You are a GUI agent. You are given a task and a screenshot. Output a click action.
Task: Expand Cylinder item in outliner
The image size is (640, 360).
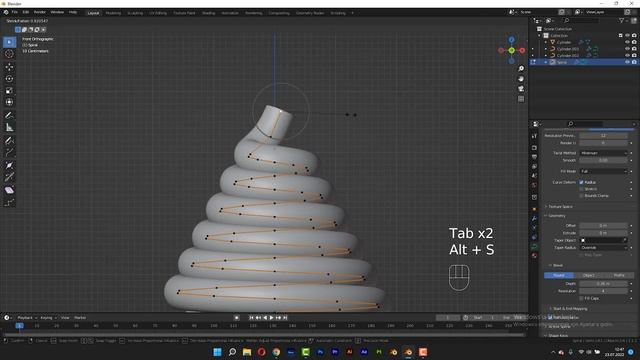546,42
